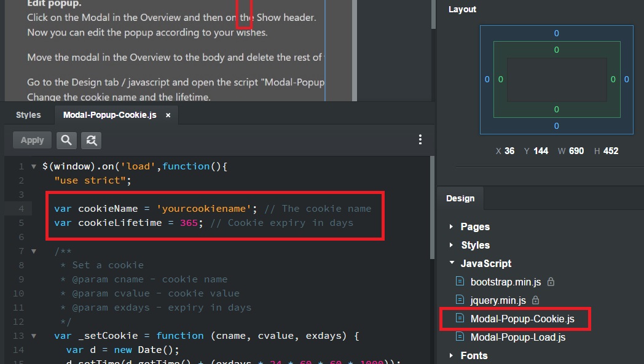Click the preview pane's vertical scrollbar
The width and height of the screenshot is (644, 364).
pos(433,14)
